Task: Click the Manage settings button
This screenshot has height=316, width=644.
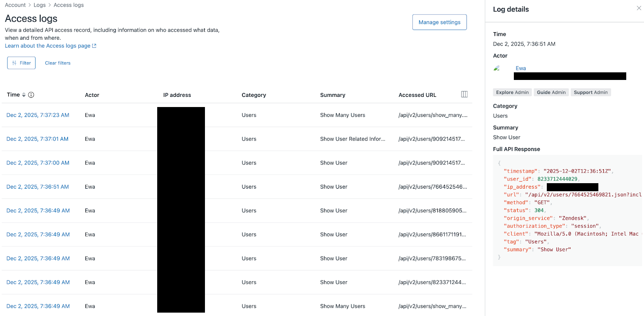Action: pos(439,22)
